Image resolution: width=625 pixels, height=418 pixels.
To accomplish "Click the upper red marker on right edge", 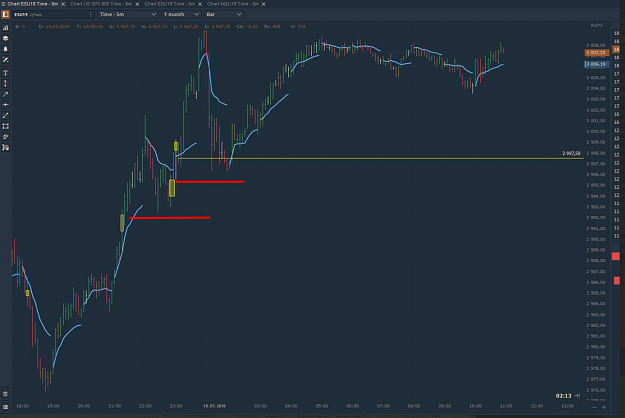I will point(616,256).
